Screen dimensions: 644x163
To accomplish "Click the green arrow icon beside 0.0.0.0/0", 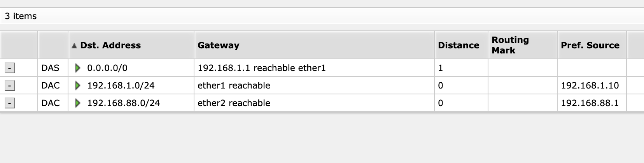I will [x=78, y=68].
